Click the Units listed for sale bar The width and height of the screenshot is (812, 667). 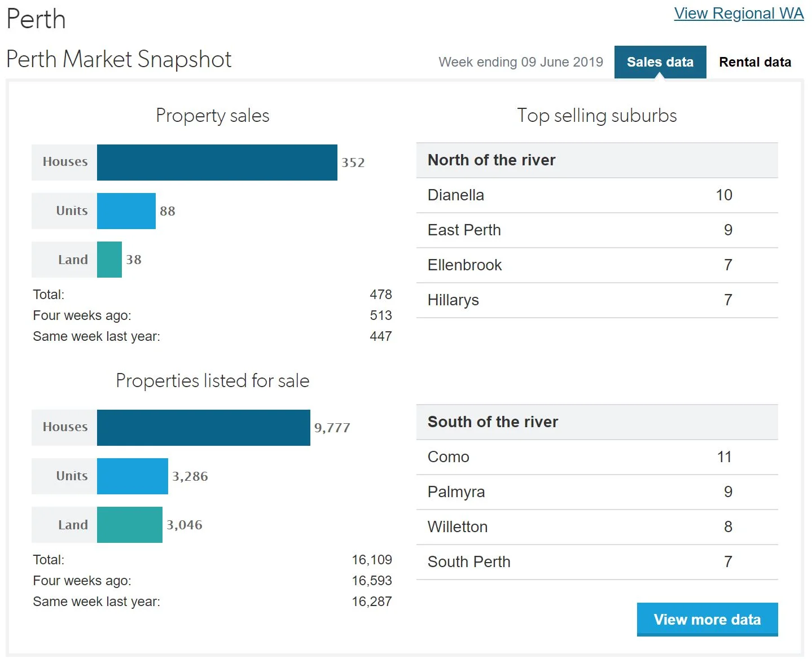[x=132, y=476]
